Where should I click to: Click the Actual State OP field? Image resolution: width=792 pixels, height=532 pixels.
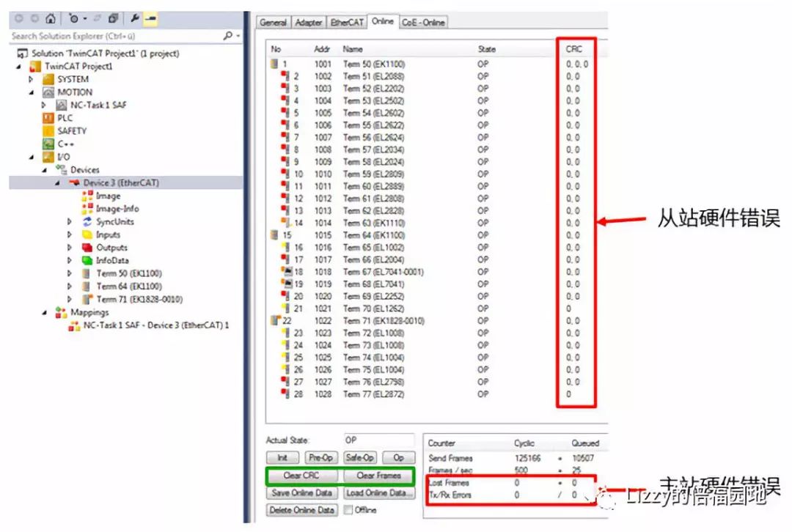click(379, 440)
